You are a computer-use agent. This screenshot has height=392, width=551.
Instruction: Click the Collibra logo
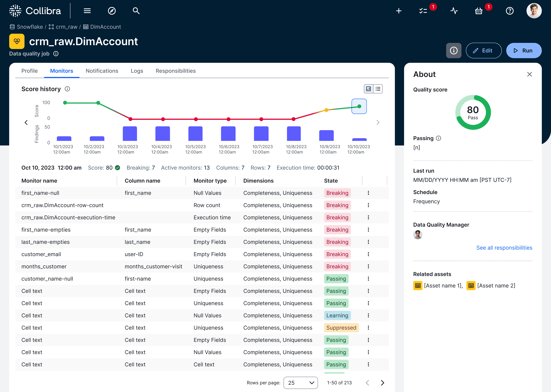point(35,11)
